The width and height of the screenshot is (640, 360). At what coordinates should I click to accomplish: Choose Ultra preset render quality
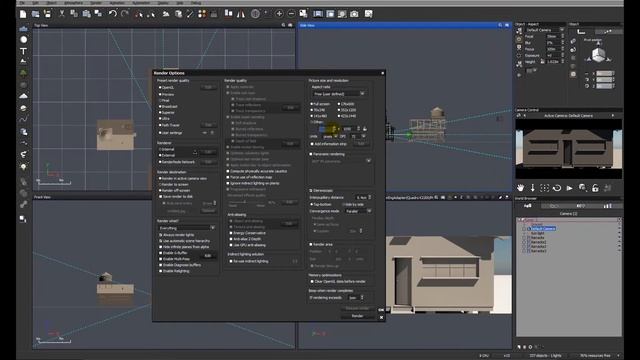(164, 119)
